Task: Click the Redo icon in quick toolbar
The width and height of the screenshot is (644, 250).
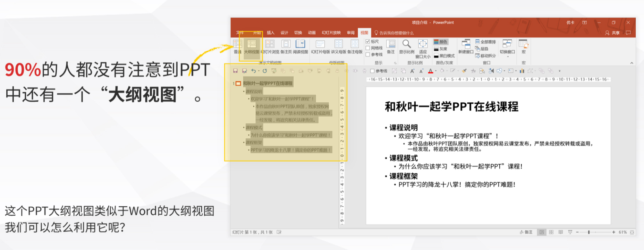Action: point(265,71)
